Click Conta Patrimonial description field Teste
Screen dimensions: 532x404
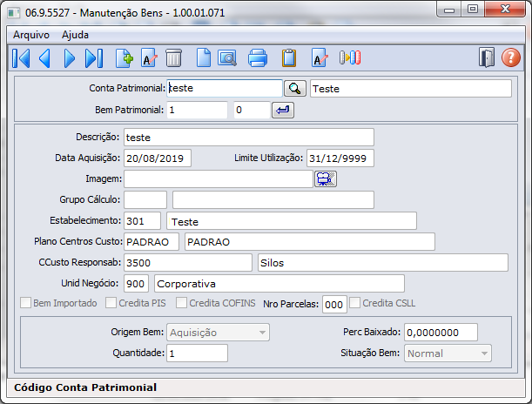tap(410, 89)
